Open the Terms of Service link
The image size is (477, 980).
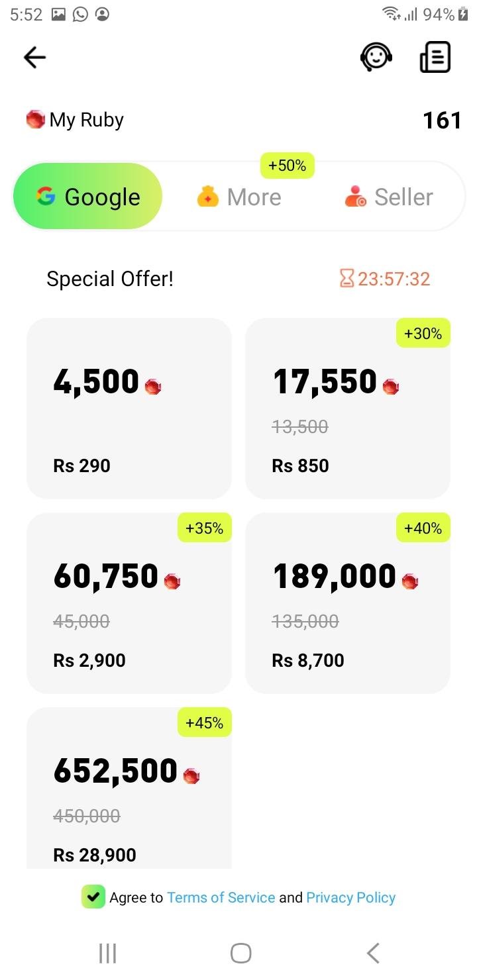click(221, 897)
